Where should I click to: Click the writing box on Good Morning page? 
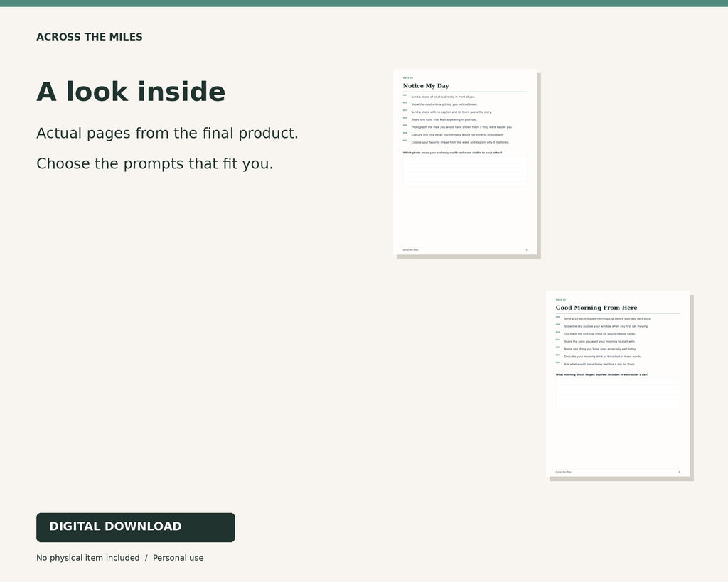tap(618, 393)
